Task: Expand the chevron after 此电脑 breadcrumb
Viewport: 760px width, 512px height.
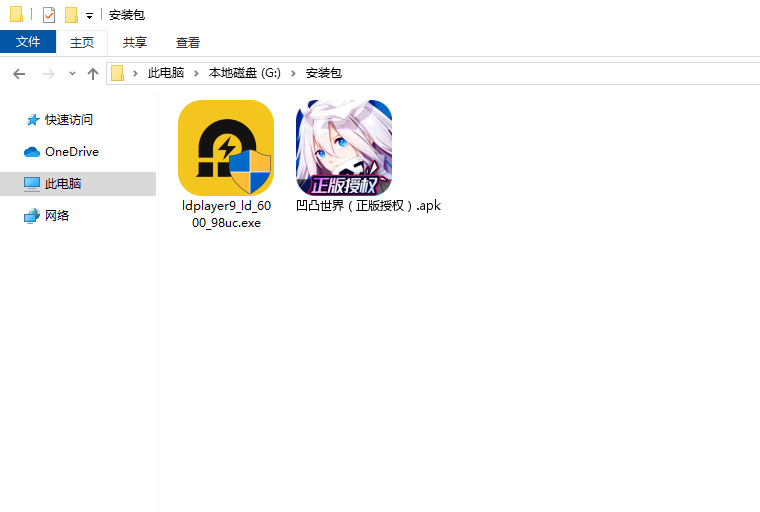Action: click(x=196, y=73)
